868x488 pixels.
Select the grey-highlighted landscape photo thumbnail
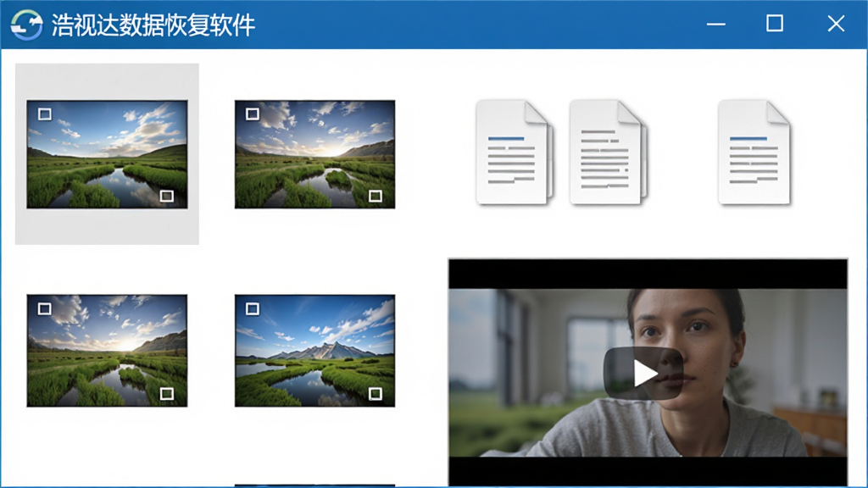click(x=107, y=154)
